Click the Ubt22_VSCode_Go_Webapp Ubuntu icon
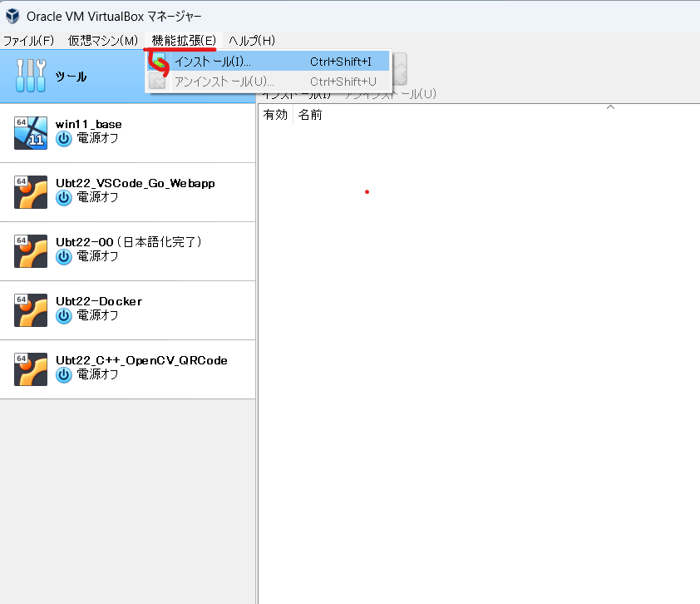The width and height of the screenshot is (700, 604). point(31,192)
